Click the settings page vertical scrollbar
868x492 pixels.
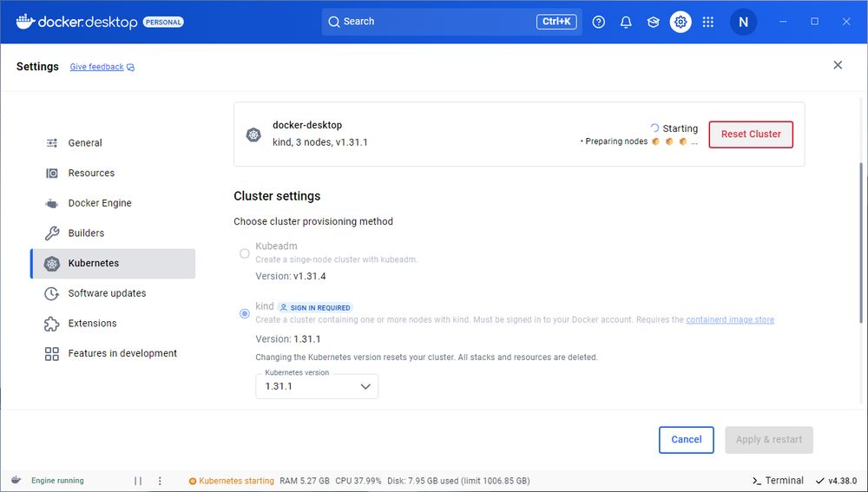pyautogui.click(x=860, y=242)
